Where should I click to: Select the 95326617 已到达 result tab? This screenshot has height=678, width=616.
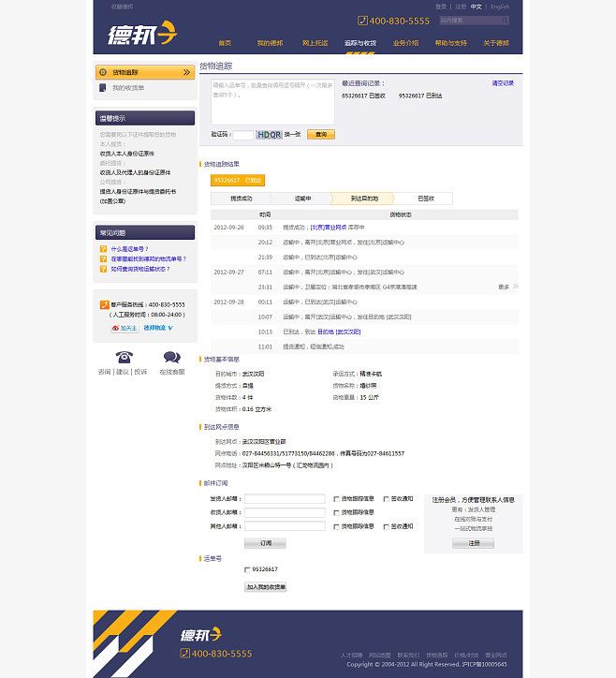pos(239,180)
